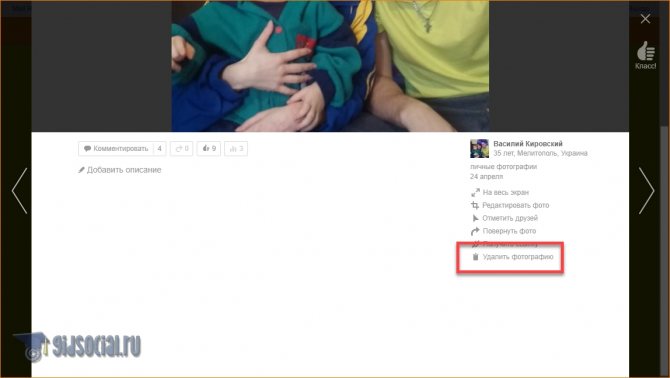Click the tag friends cursor icon
This screenshot has width=670, height=378.
(x=475, y=218)
